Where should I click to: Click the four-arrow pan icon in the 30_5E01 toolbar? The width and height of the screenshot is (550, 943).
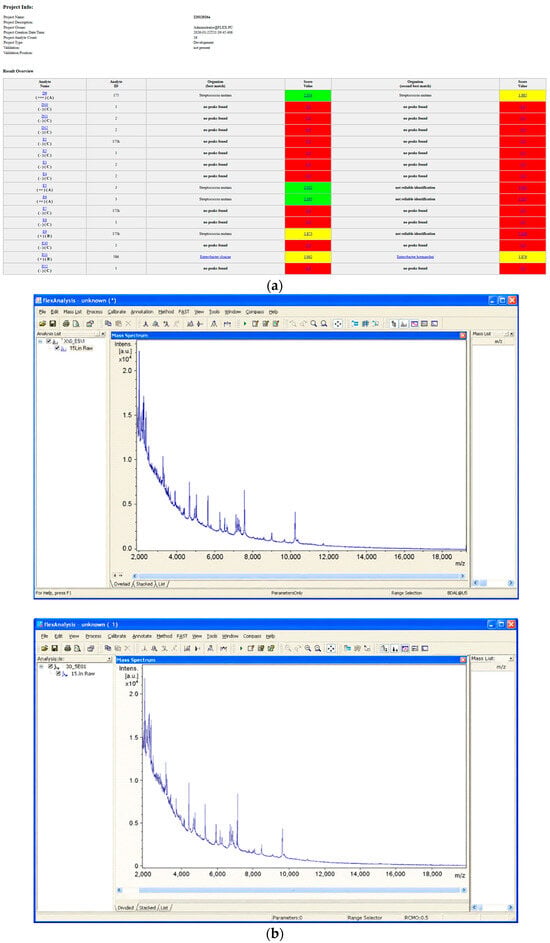coord(330,648)
